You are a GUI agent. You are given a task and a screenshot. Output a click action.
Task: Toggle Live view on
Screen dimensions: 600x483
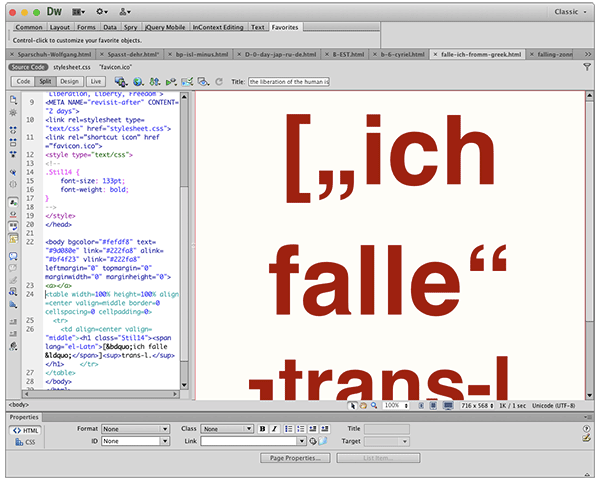click(96, 82)
